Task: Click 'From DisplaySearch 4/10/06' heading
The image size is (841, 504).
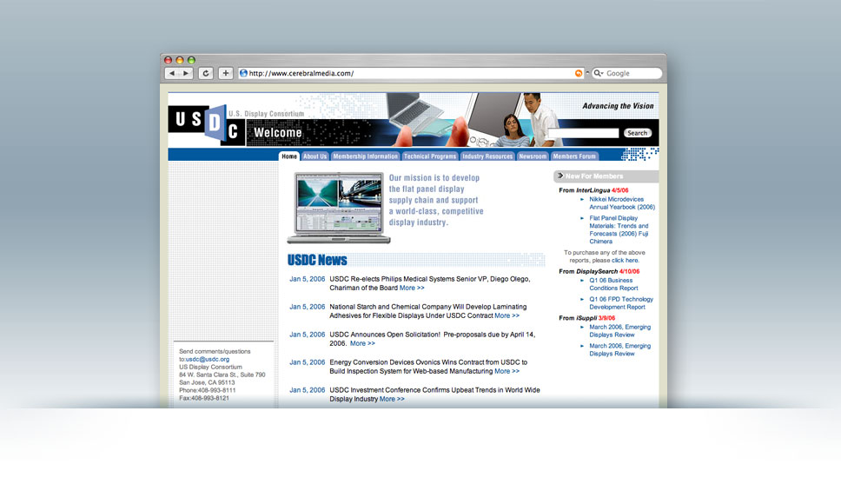Action: coord(599,272)
